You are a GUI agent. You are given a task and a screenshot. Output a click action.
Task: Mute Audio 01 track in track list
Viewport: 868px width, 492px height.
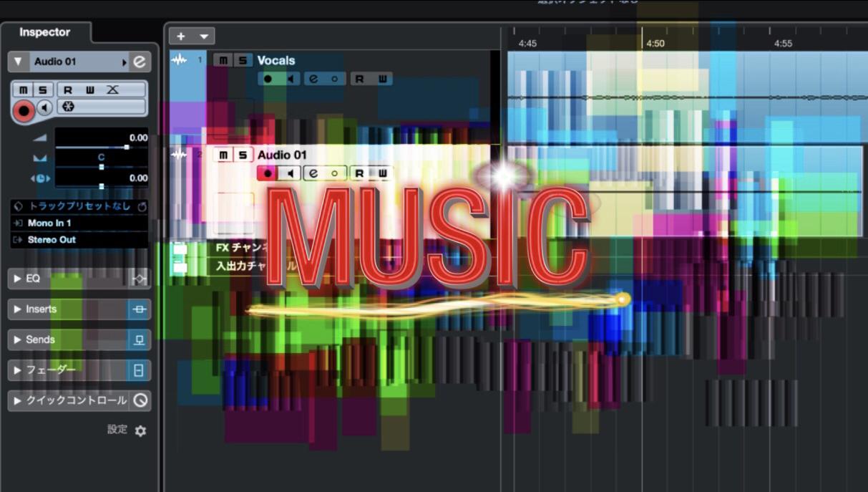(x=223, y=155)
